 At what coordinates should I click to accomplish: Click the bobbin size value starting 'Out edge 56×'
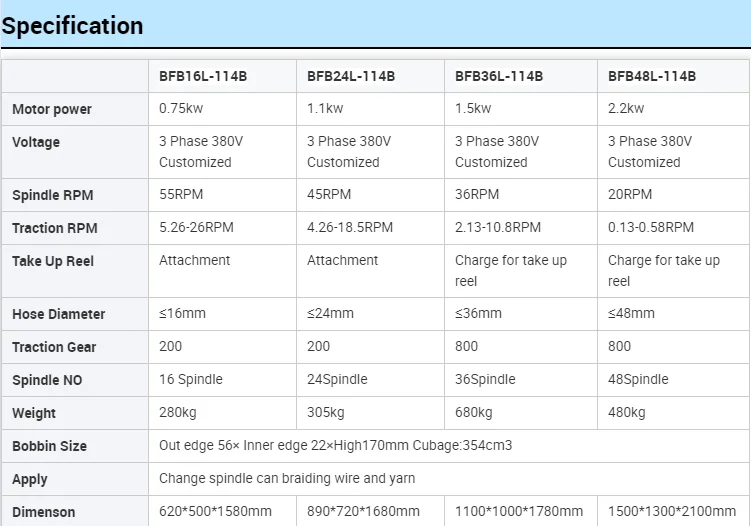335,446
